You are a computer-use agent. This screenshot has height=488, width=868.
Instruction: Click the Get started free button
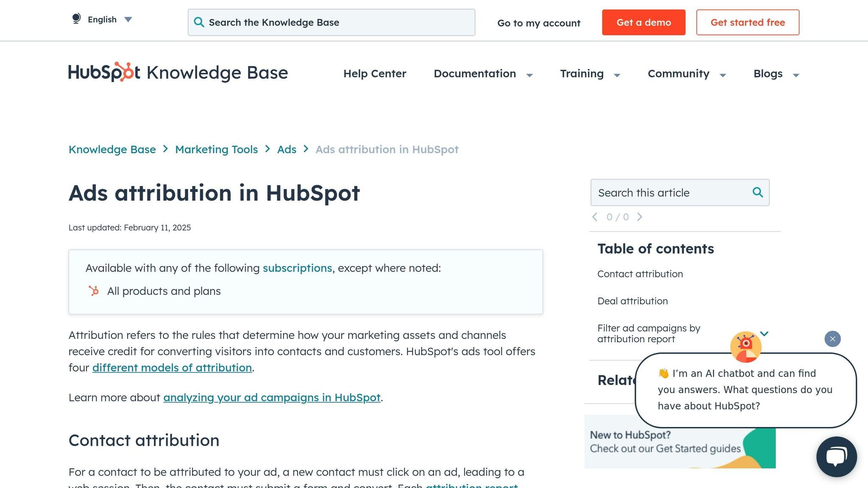(748, 22)
